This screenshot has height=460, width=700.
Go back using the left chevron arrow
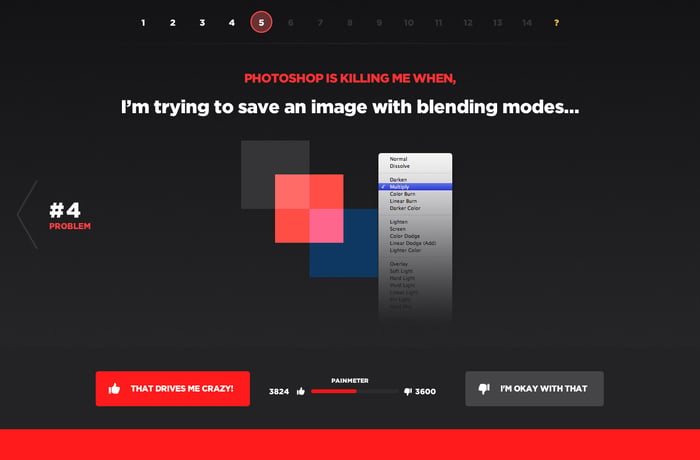pos(27,214)
